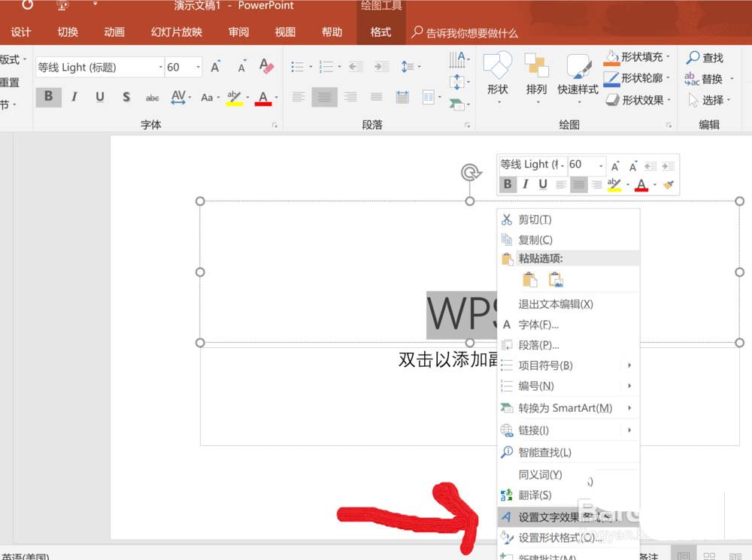This screenshot has height=560, width=752.
Task: Open the 动画 (Animations) tab
Action: [114, 32]
